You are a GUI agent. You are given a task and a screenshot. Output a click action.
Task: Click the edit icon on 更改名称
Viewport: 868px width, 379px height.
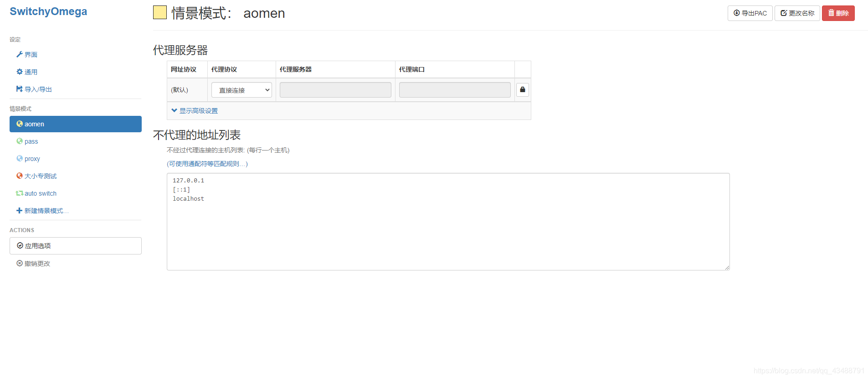tap(784, 13)
